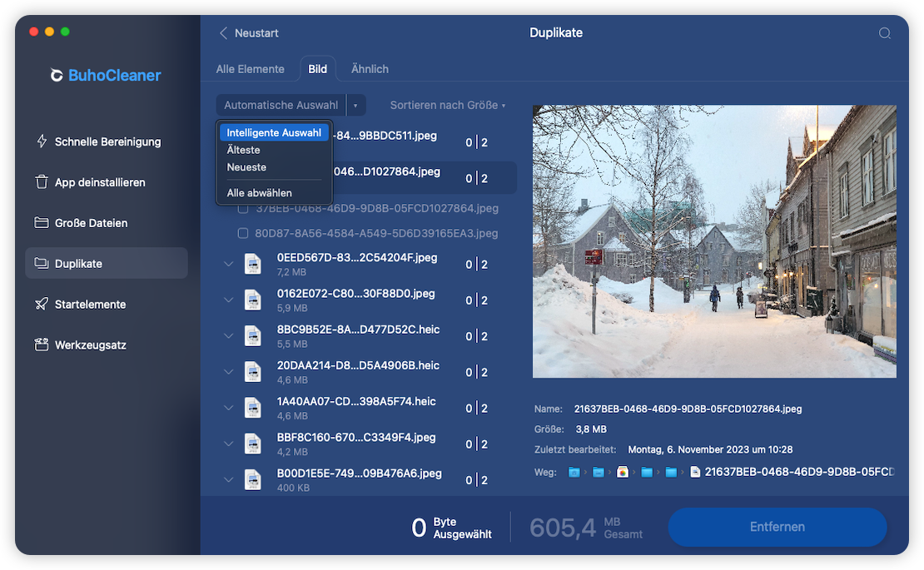This screenshot has height=570, width=924.
Task: Open Große Dateien in the sidebar
Action: [107, 222]
